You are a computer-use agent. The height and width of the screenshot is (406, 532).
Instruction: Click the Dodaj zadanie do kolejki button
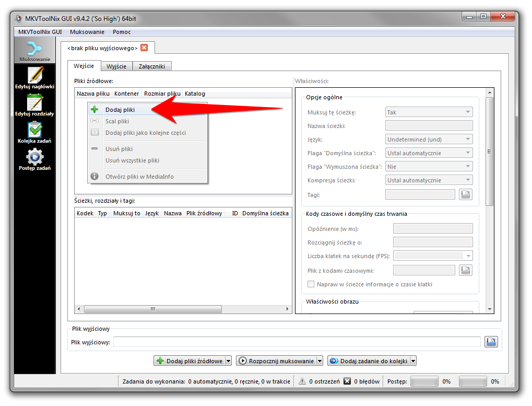tap(369, 361)
